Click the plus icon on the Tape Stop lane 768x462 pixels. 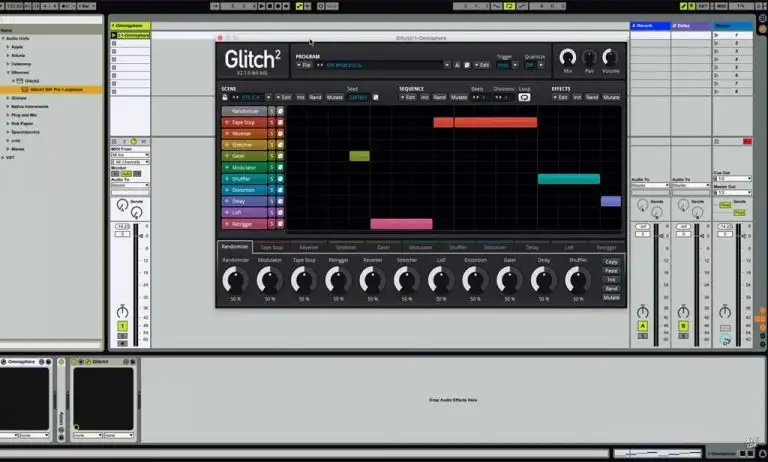point(227,122)
